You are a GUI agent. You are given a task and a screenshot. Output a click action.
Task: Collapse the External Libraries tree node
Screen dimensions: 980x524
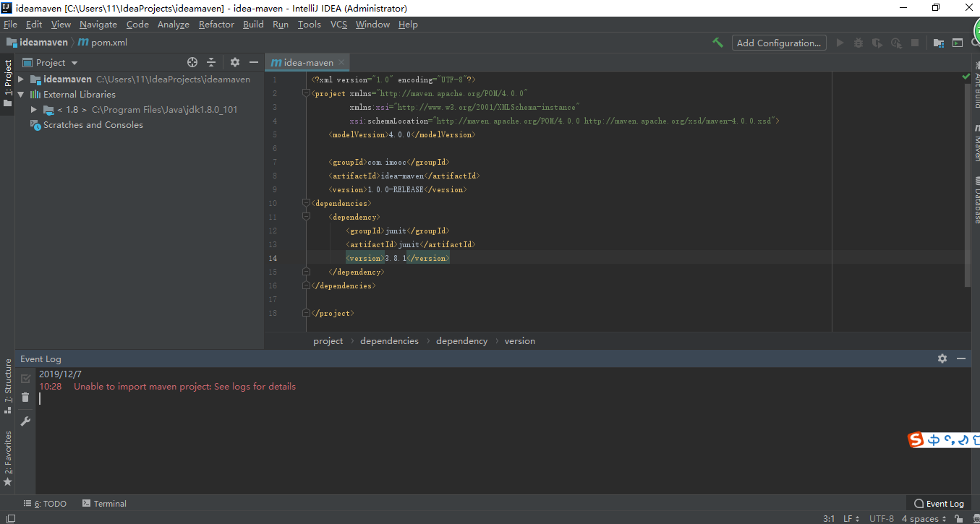tap(21, 95)
